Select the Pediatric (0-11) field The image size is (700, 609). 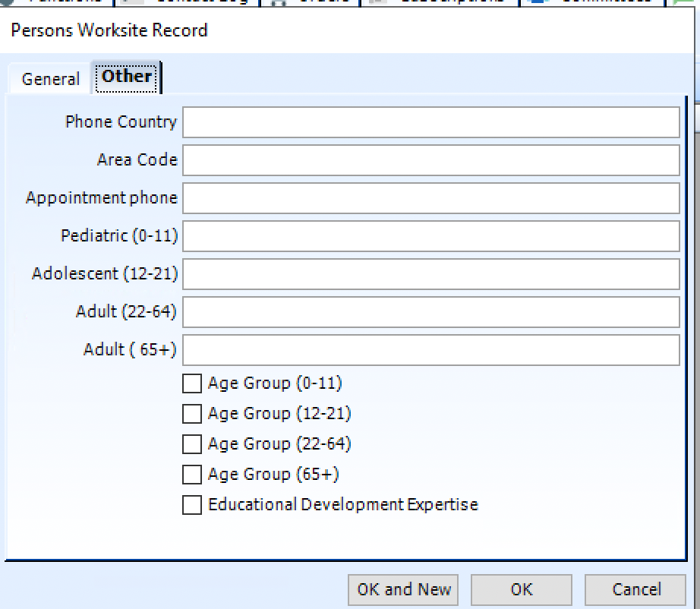pos(430,236)
